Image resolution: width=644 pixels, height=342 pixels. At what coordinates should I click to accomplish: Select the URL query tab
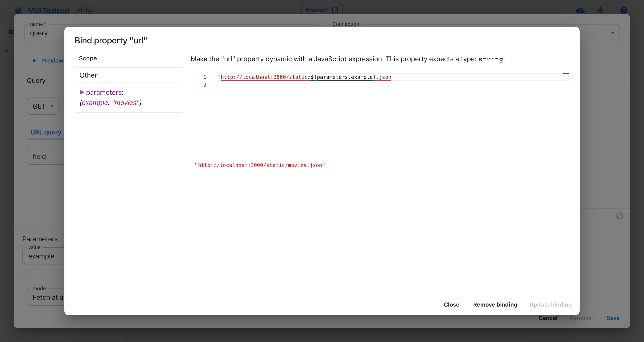(x=46, y=132)
